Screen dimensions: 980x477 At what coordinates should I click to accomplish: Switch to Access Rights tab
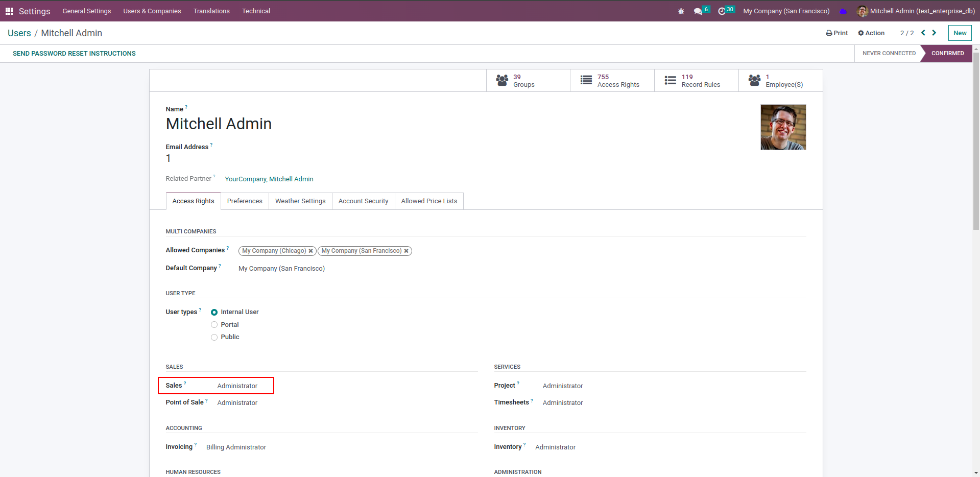point(194,201)
